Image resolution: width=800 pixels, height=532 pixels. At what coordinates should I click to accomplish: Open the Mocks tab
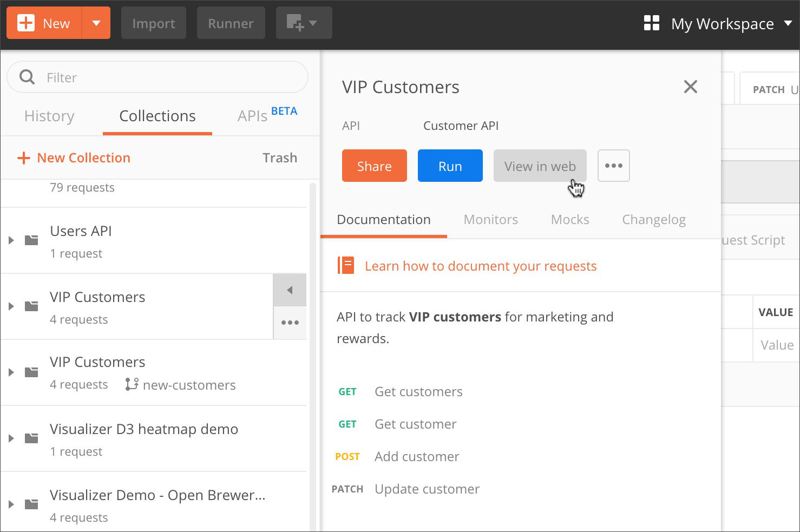(x=570, y=220)
